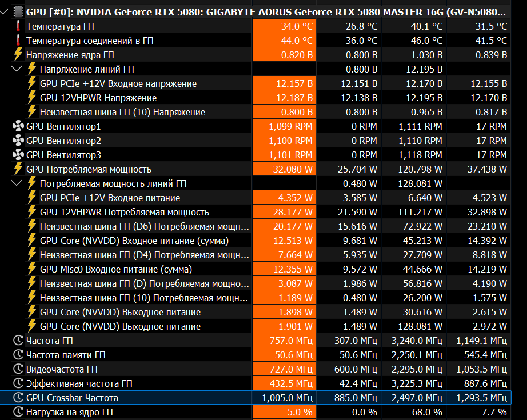This screenshot has height=420, width=527.
Task: Click lightning icon of GPU Misc0 Входное питание
Action: point(31,269)
